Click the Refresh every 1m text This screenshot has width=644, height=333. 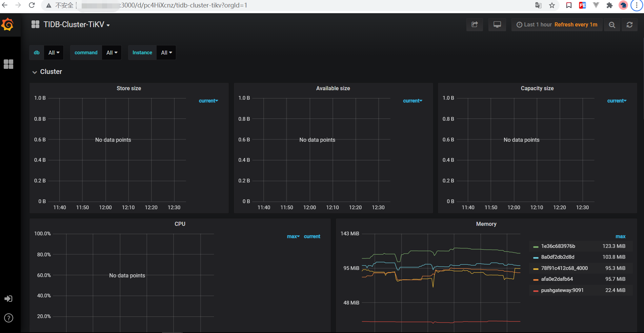point(576,25)
